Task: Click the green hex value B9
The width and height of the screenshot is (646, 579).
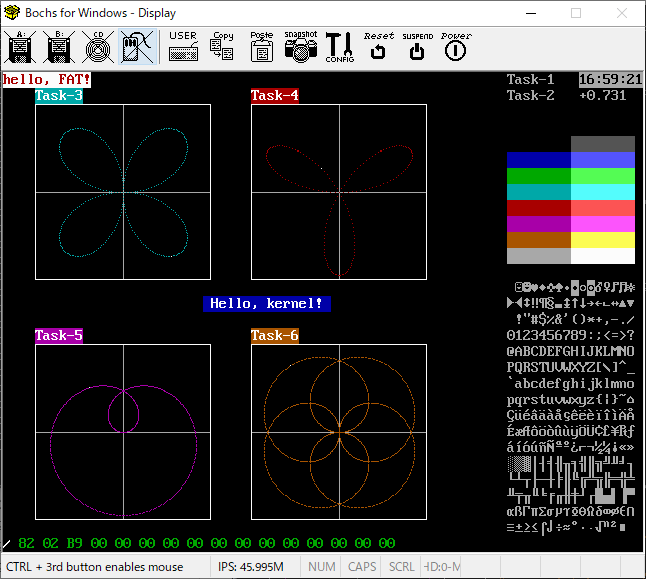Action: click(x=75, y=543)
